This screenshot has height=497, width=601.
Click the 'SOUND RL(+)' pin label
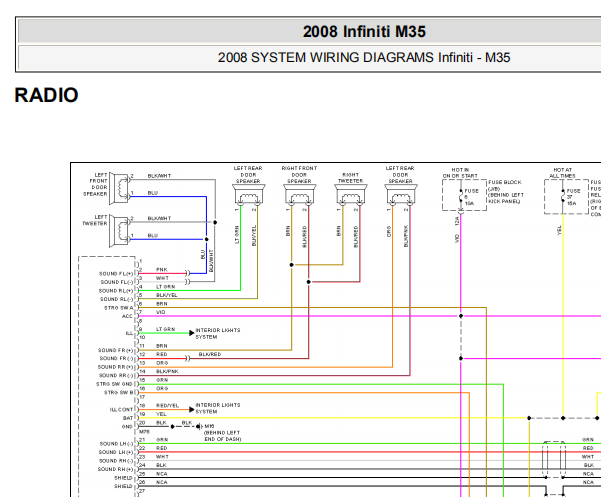[x=116, y=291]
